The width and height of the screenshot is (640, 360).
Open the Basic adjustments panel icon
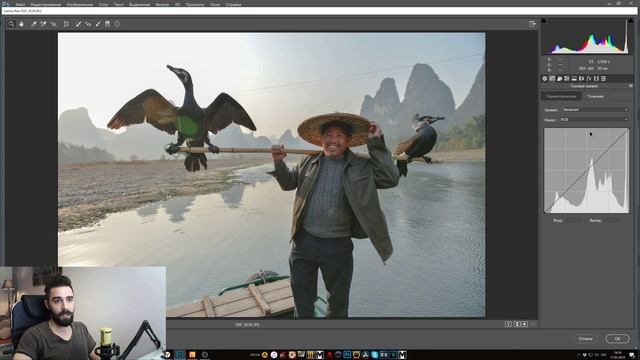[545, 78]
